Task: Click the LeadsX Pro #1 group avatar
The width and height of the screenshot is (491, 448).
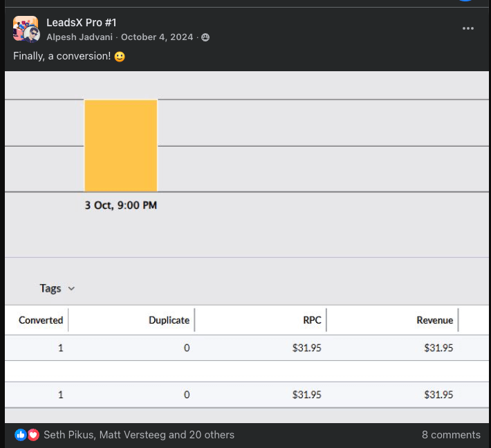Action: click(26, 29)
